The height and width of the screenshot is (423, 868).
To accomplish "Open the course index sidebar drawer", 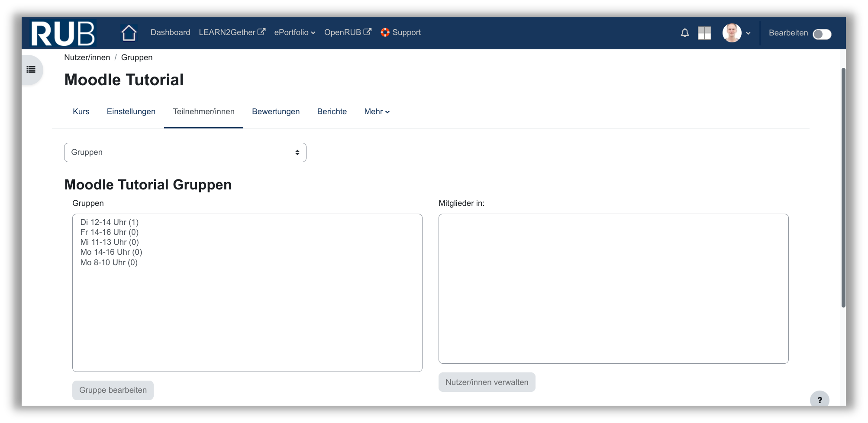I will coord(31,70).
